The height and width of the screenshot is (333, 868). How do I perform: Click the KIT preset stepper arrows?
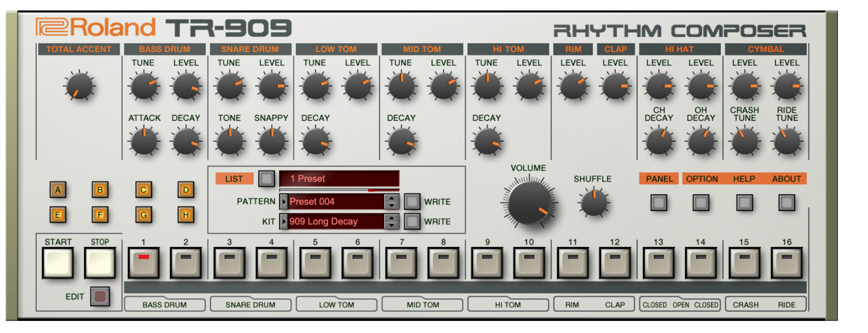coord(391,221)
